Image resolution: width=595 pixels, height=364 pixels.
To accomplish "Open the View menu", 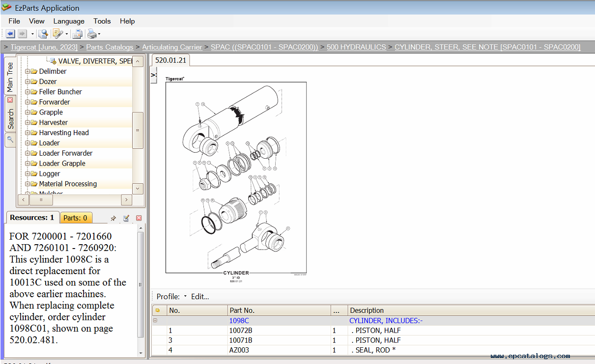I will click(37, 21).
